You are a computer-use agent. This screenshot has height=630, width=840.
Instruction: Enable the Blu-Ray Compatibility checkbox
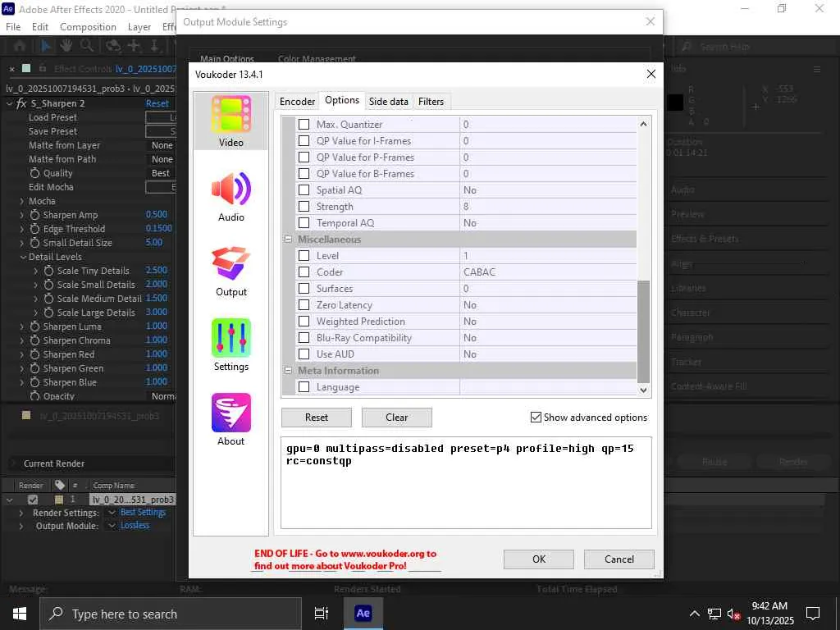pyautogui.click(x=304, y=337)
